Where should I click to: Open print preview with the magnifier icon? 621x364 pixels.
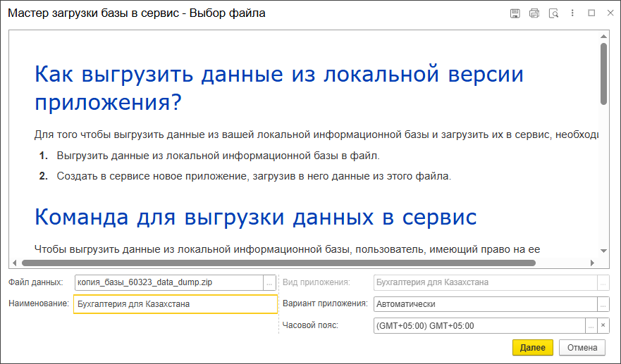tap(553, 13)
